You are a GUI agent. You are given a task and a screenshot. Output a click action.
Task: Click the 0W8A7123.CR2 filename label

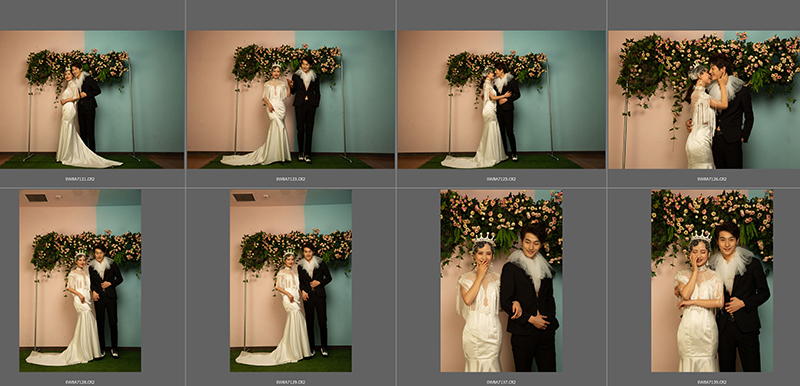tap(291, 179)
